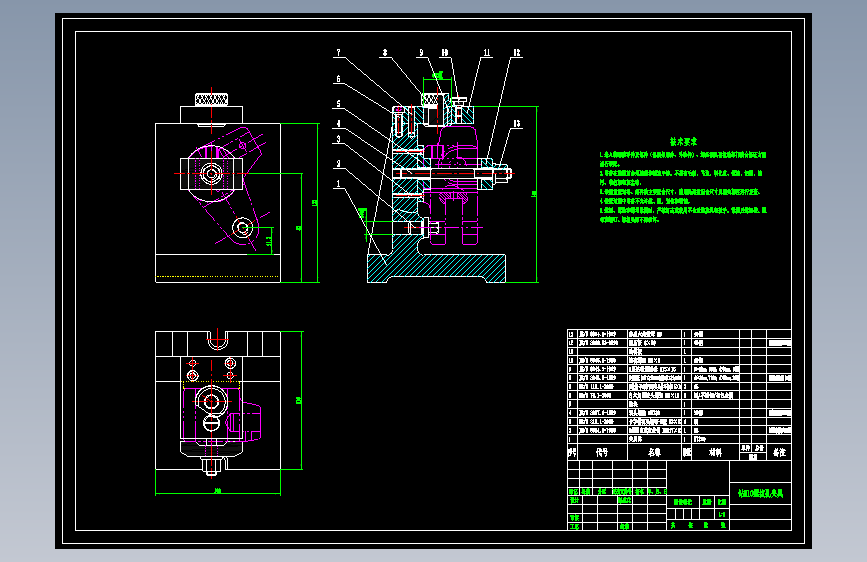The height and width of the screenshot is (562, 867).
Task: Click part balloon number 3
Action: coord(338,139)
